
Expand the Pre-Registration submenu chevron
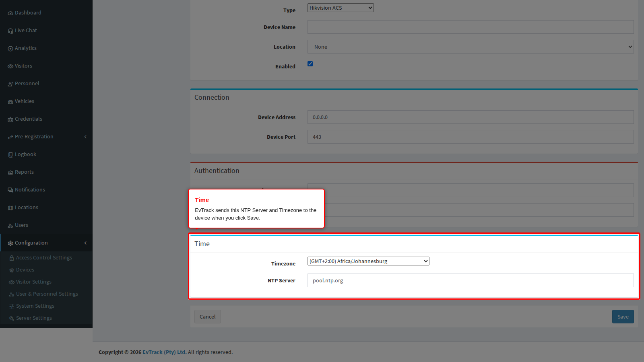[x=85, y=137]
